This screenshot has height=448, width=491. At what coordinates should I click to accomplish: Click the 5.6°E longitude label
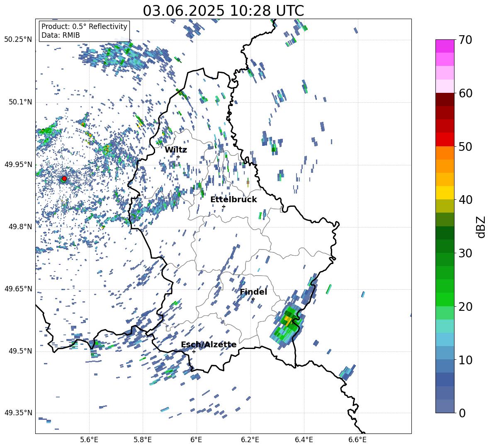[89, 440]
